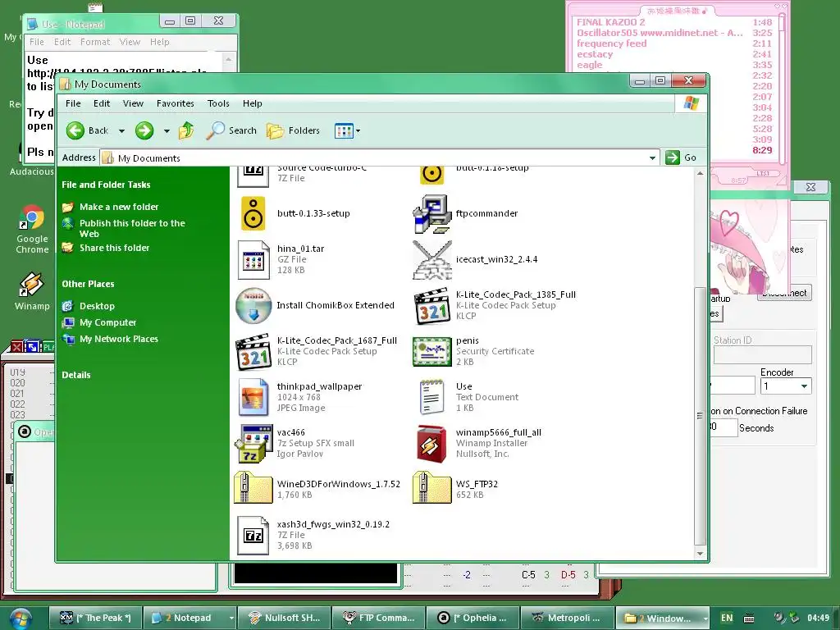Select the icecast_win32_2.4.4 icon

click(431, 260)
